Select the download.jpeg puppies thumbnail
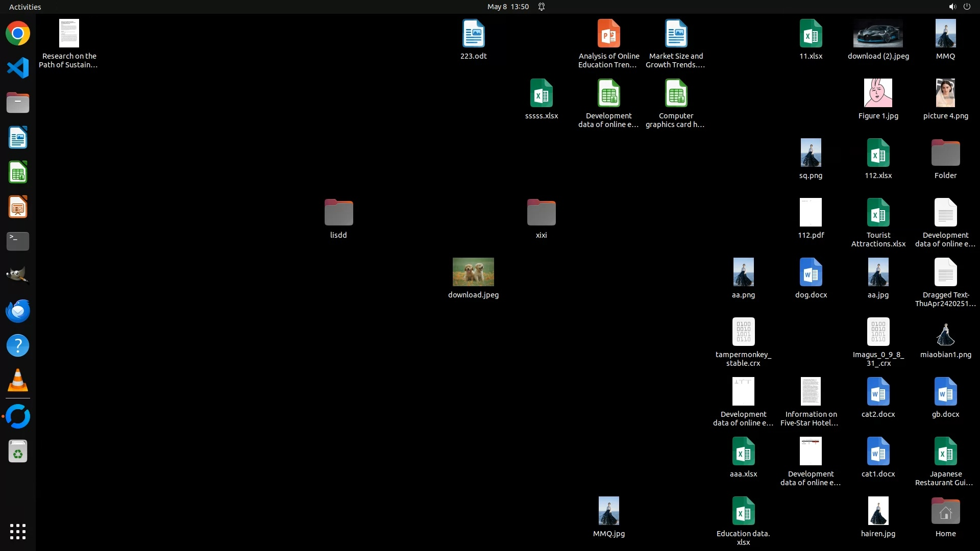 coord(473,272)
